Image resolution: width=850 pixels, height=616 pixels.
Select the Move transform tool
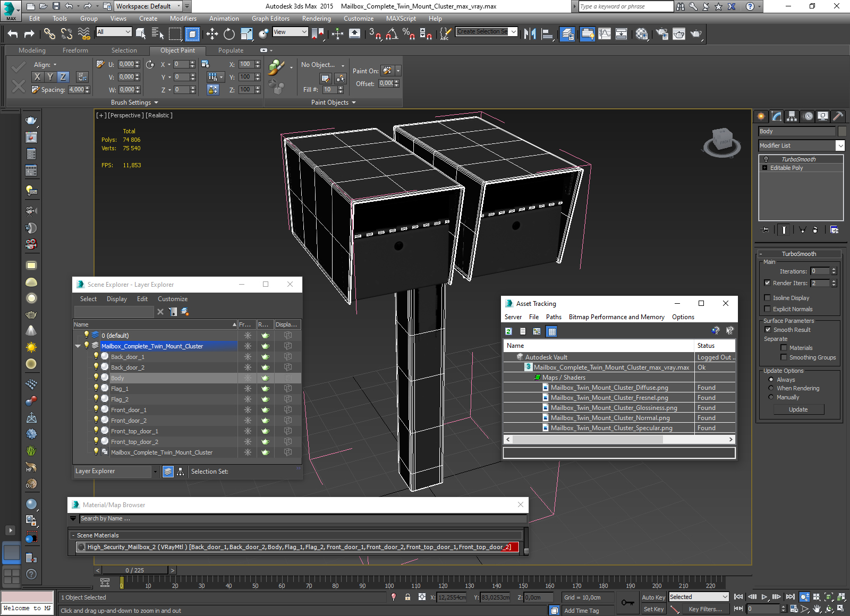coord(212,34)
